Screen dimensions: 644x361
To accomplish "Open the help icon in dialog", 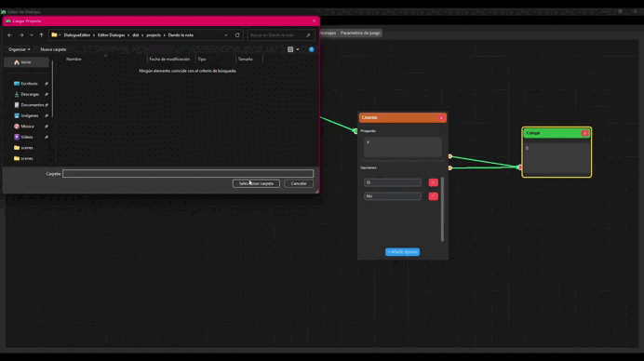I will pos(312,49).
